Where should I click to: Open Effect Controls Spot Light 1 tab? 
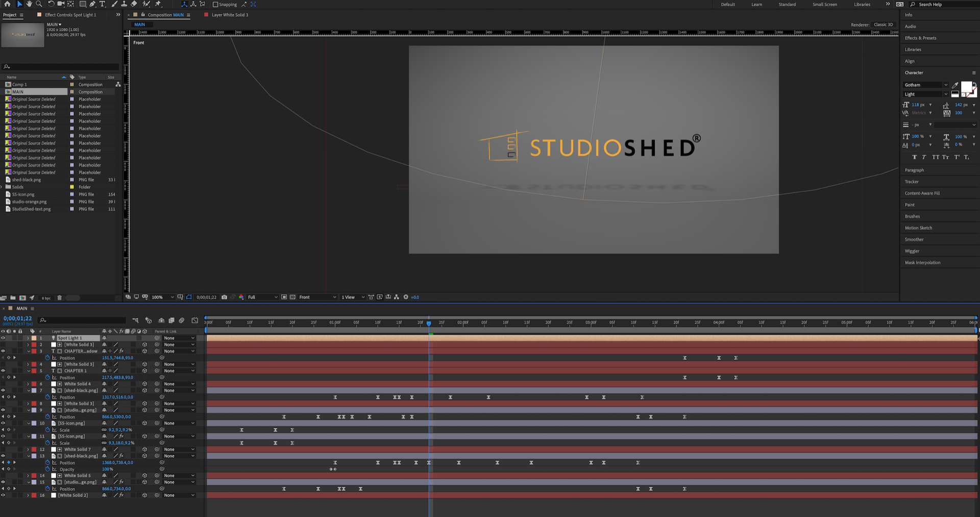(70, 15)
